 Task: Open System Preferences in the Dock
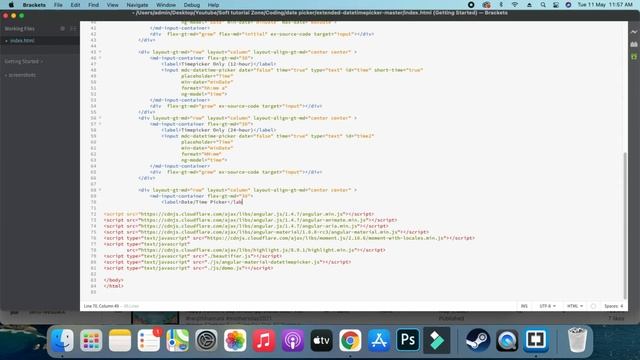point(207,340)
